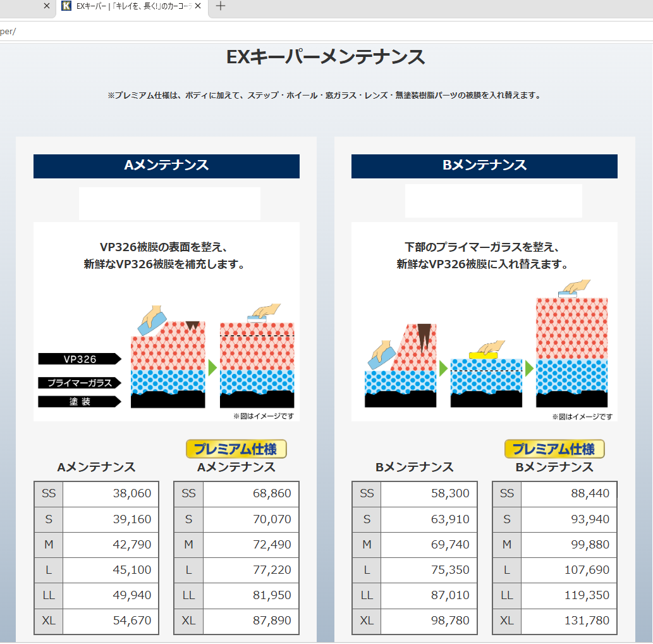Click the 72,490 price cell
The image size is (653, 644).
coord(251,545)
